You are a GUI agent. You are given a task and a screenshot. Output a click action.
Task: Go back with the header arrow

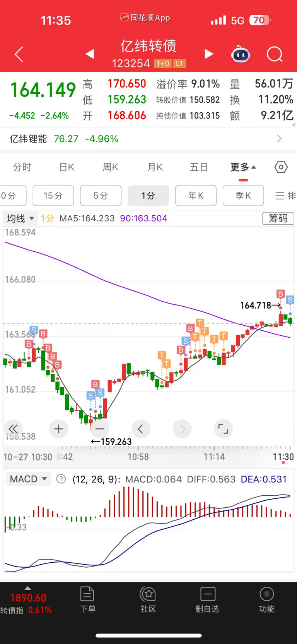19,54
